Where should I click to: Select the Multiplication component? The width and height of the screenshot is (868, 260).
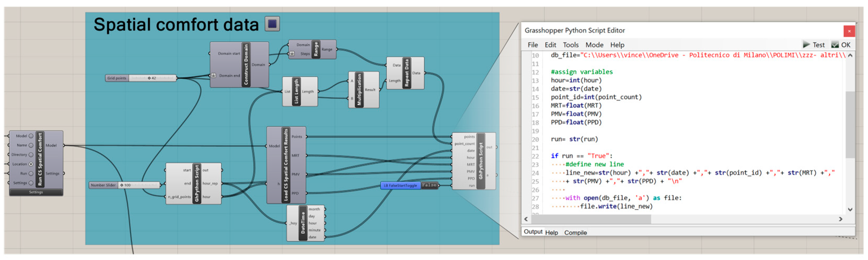[359, 90]
